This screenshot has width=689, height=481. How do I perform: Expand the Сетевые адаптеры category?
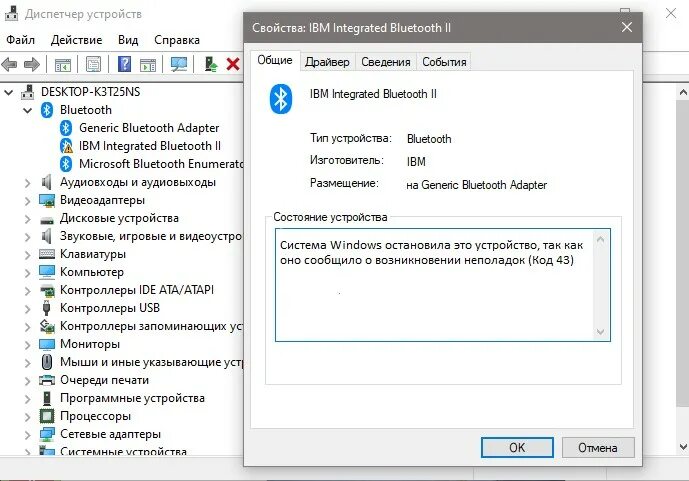coord(28,434)
